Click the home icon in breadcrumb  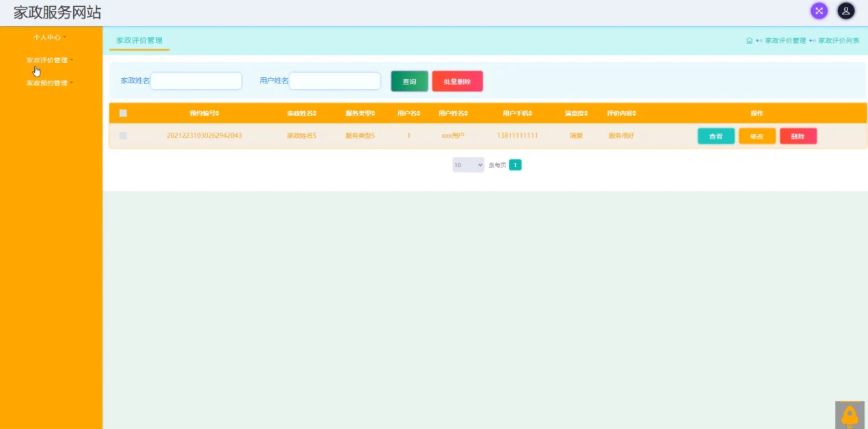750,40
